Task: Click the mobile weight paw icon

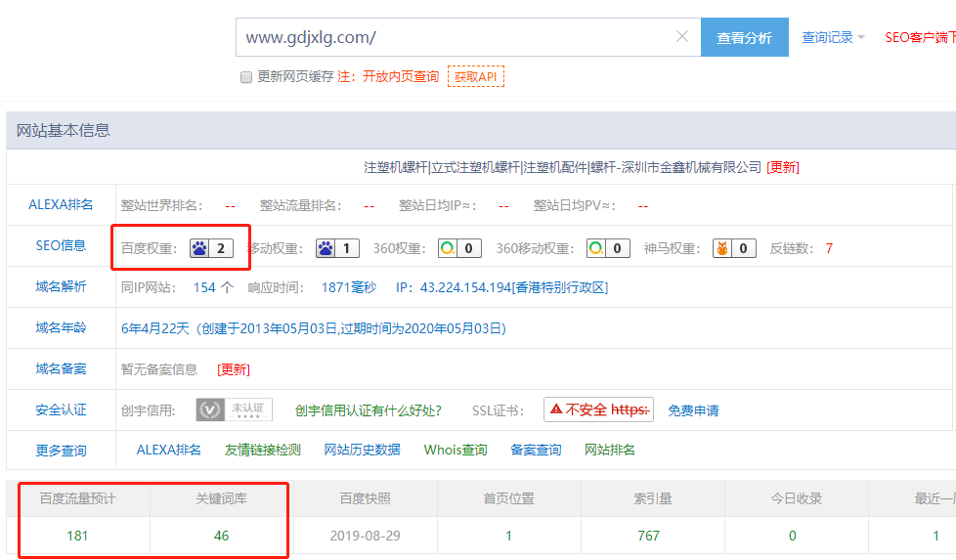Action: pyautogui.click(x=326, y=248)
